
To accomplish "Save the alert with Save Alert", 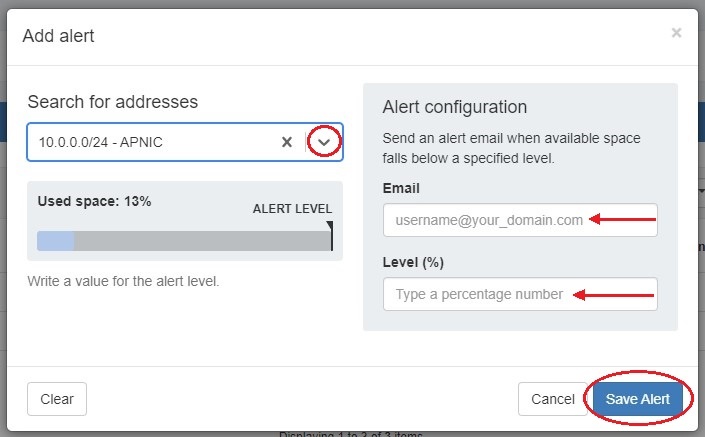I will tap(638, 399).
